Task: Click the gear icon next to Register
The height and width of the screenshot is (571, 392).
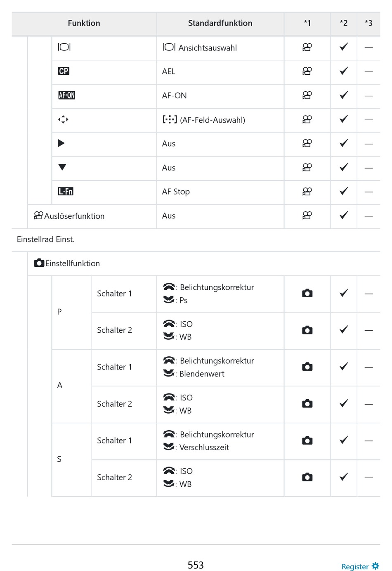Action: (375, 566)
